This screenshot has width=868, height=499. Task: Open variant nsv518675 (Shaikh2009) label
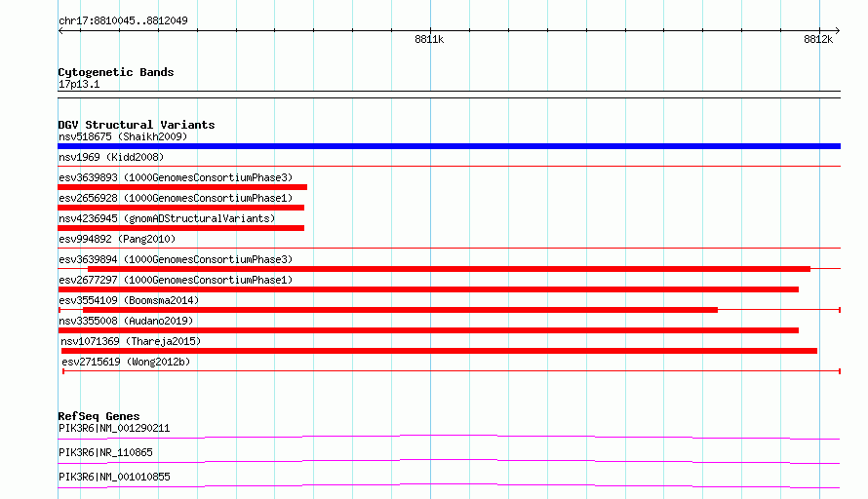click(x=123, y=136)
